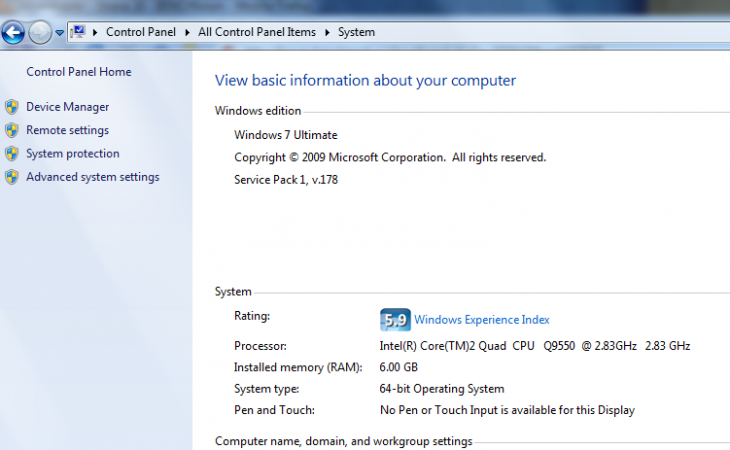Click the Processor: label
The height and width of the screenshot is (450, 730).
click(x=260, y=346)
